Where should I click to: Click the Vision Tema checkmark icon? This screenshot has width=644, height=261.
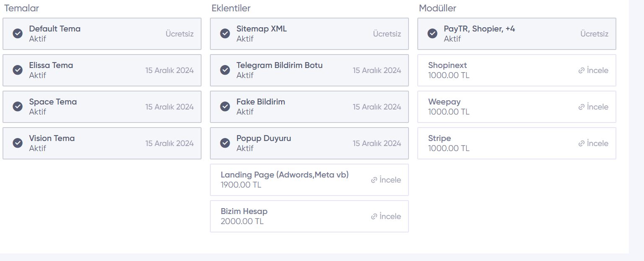point(18,143)
